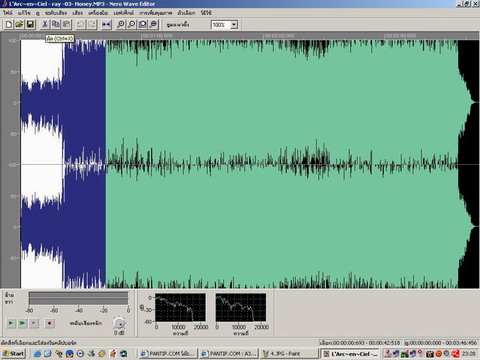Copy the selection using the toolbar copy icon
This screenshot has width=480, height=360.
coord(56,24)
